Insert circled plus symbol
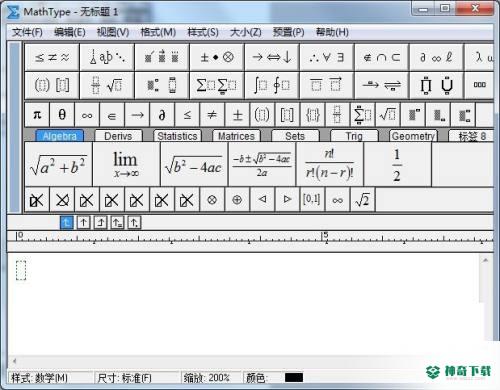500x390 pixels. click(237, 200)
